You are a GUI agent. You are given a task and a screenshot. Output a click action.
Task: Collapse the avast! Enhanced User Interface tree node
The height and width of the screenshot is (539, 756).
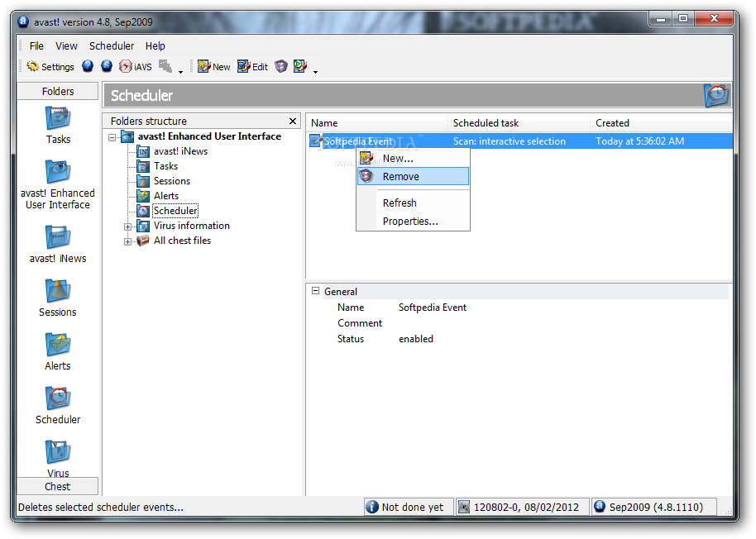pyautogui.click(x=112, y=137)
